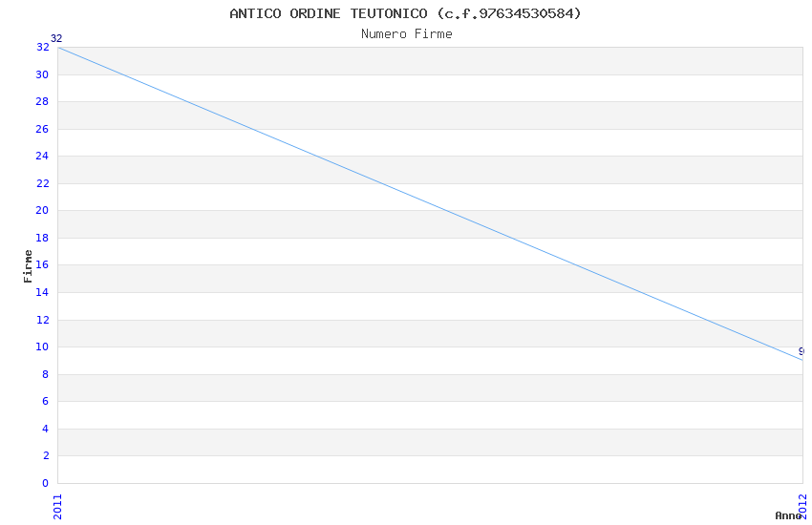812x525 pixels.
Task: Click the blue trend line in the chart
Action: (430, 203)
